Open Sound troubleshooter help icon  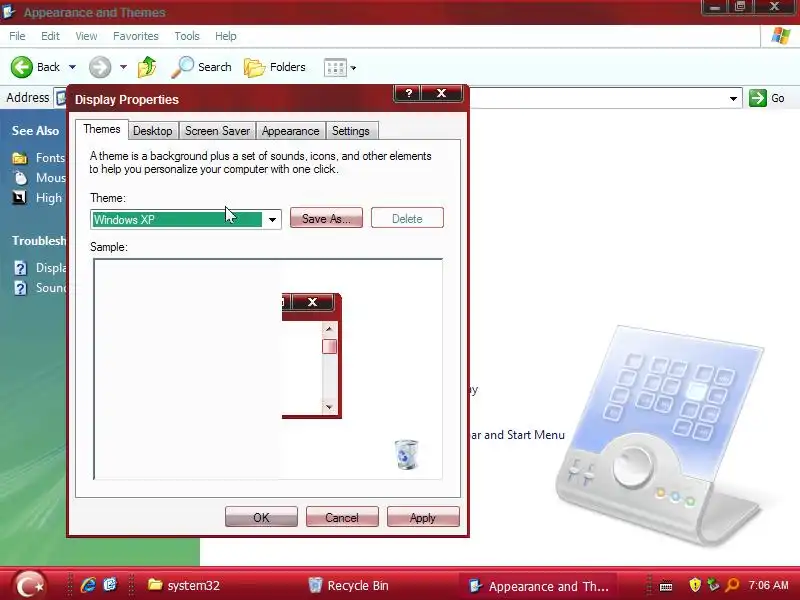(20, 288)
